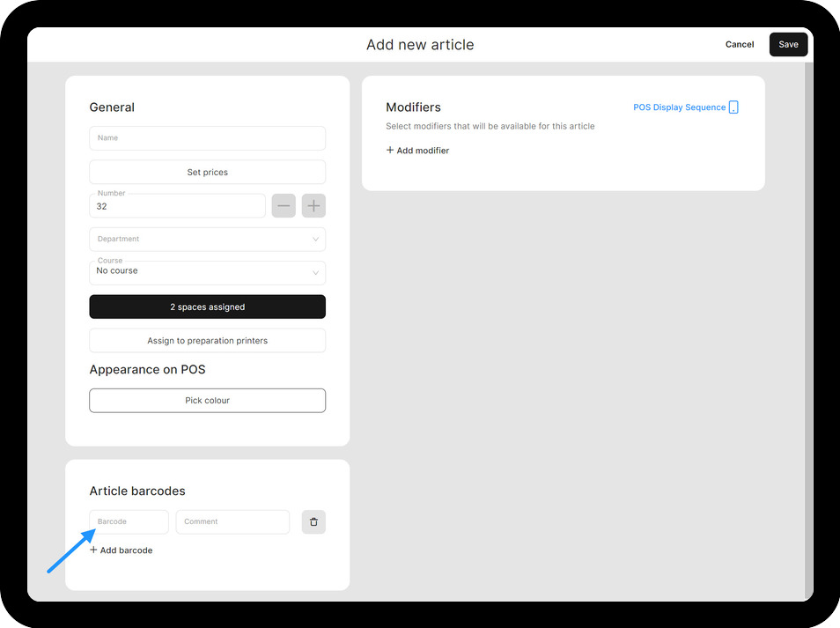Add another barcode row
This screenshot has height=628, width=840.
122,550
